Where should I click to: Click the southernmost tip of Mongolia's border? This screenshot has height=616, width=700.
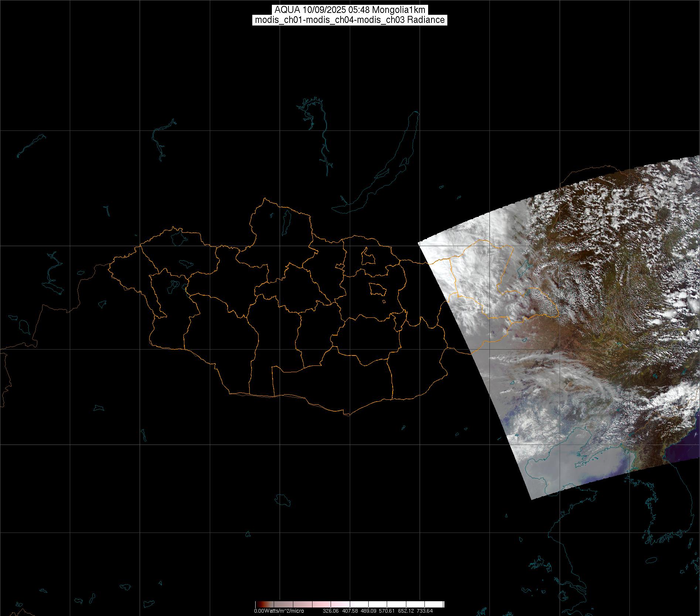click(x=347, y=415)
